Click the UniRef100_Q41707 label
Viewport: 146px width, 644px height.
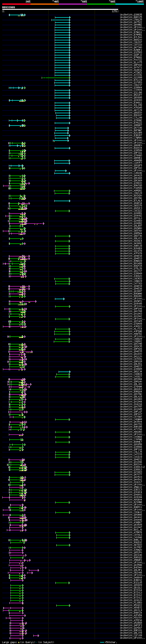131,271
